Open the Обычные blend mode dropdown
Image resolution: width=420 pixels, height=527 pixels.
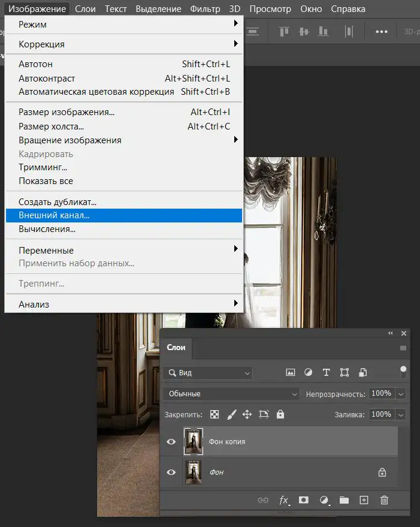pos(231,393)
